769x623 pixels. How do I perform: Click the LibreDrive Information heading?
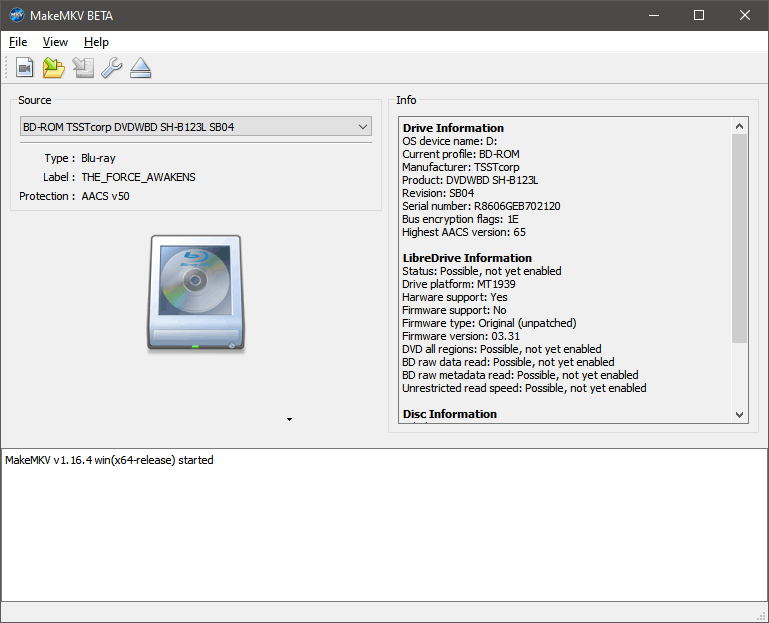click(x=467, y=258)
